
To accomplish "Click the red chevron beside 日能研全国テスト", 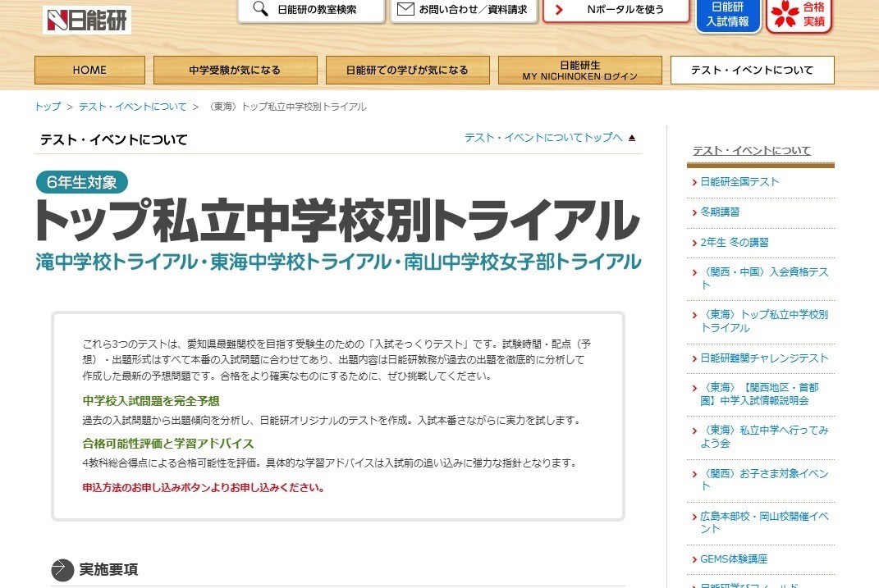I will (x=696, y=182).
